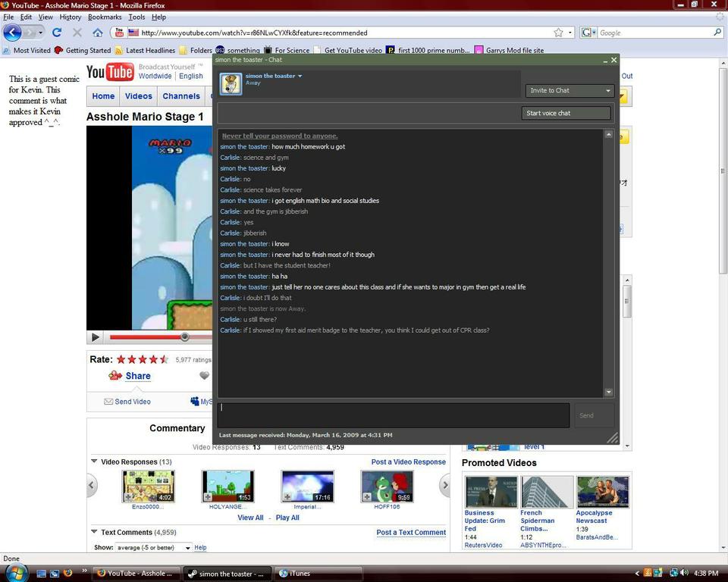This screenshot has width=728, height=582.
Task: Click the show desktop quick launch icon
Action: [x=41, y=573]
